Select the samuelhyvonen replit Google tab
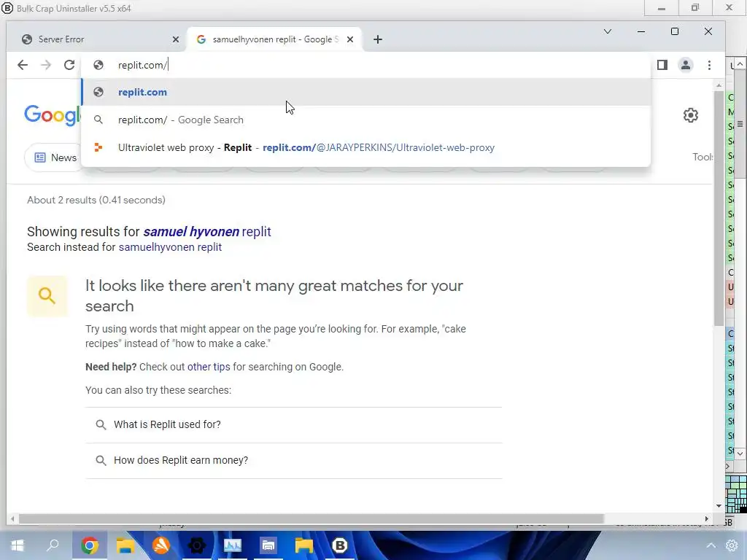747x560 pixels. pos(274,39)
